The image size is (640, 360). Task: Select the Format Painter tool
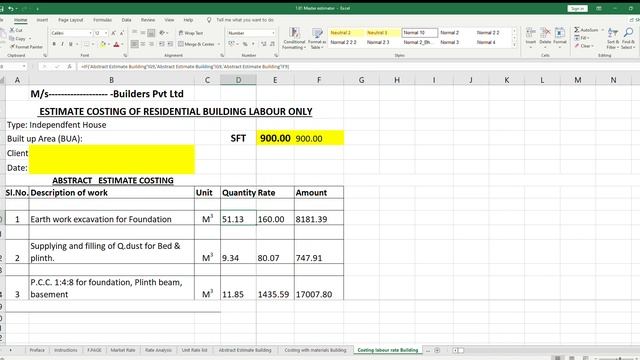pos(26,47)
